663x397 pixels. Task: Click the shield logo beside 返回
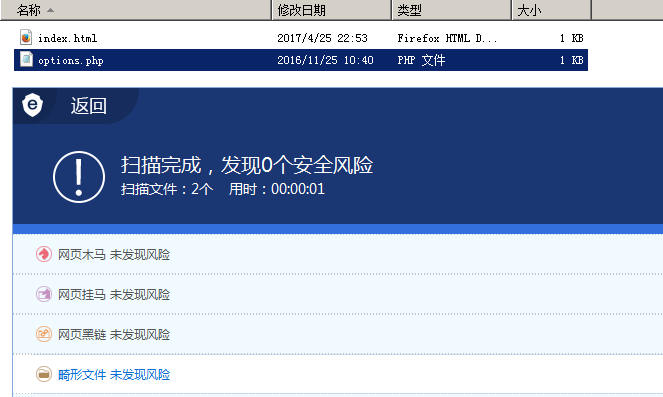click(33, 105)
